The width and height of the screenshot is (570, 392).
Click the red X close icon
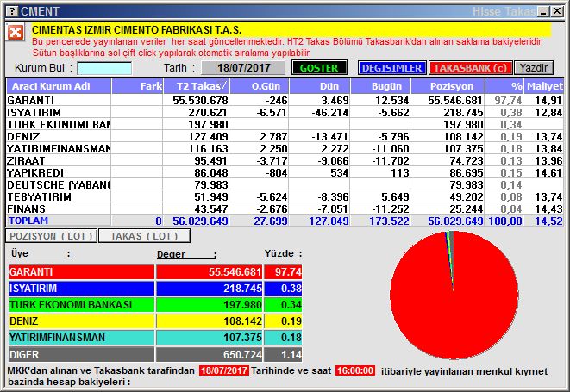point(16,33)
